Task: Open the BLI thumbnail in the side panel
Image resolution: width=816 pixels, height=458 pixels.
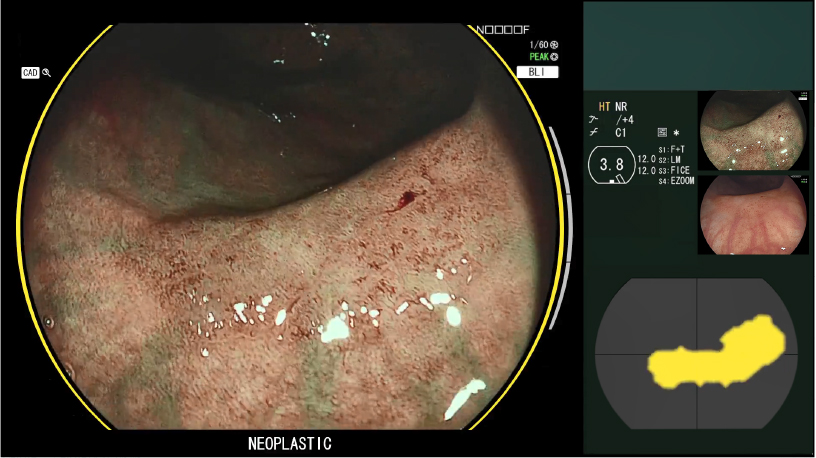Action: 753,131
